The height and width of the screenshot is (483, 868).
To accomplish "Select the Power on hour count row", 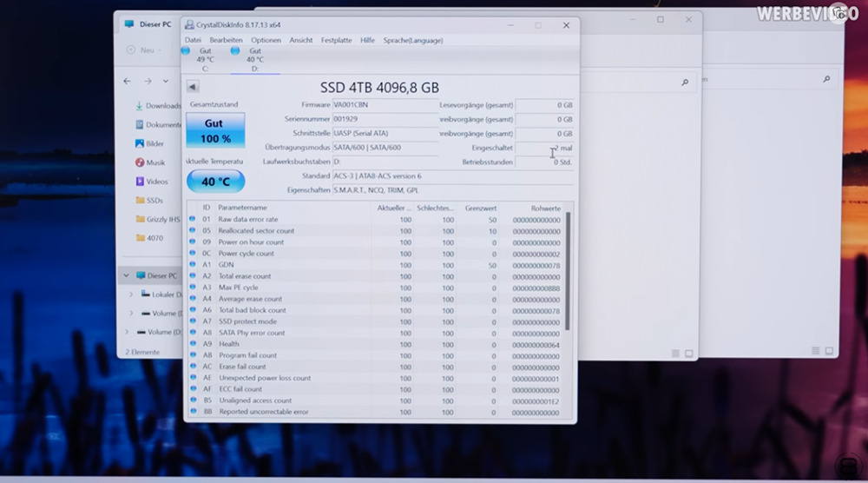I will click(375, 242).
